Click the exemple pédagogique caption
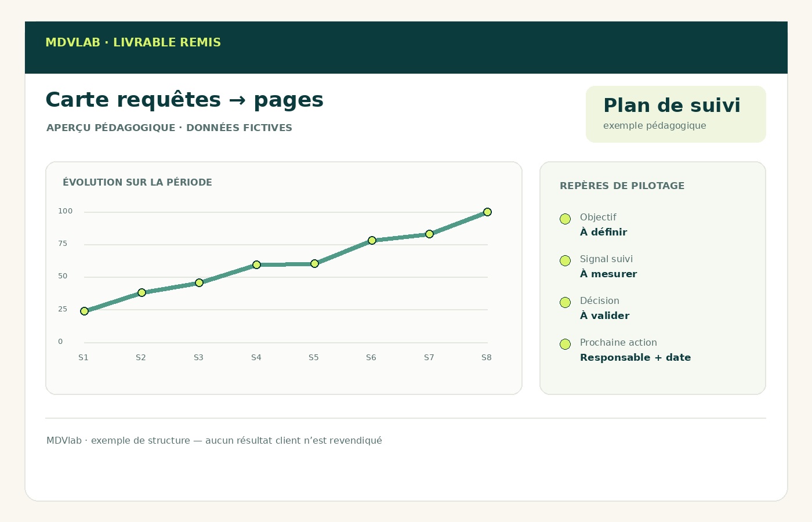This screenshot has width=812, height=522. (x=655, y=125)
